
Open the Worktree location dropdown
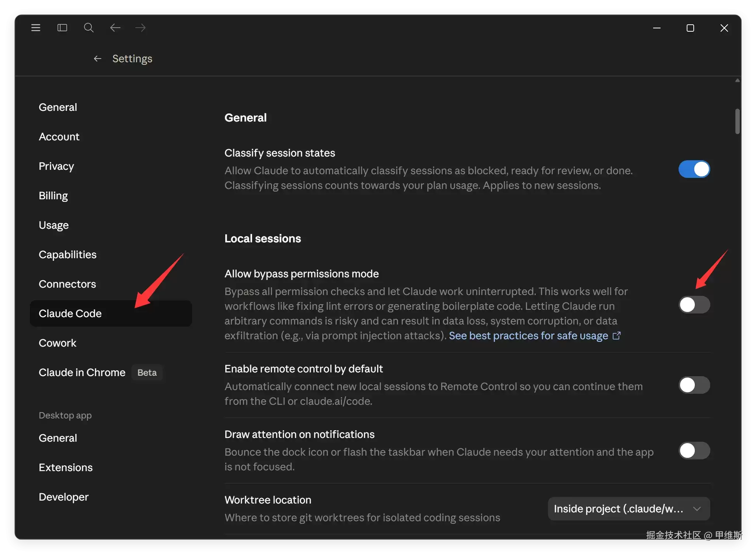[629, 509]
